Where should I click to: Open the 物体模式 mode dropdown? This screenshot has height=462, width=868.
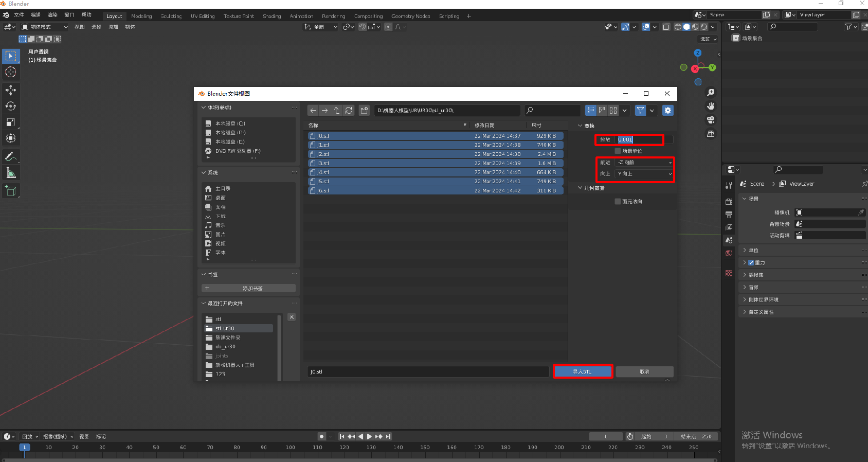45,27
